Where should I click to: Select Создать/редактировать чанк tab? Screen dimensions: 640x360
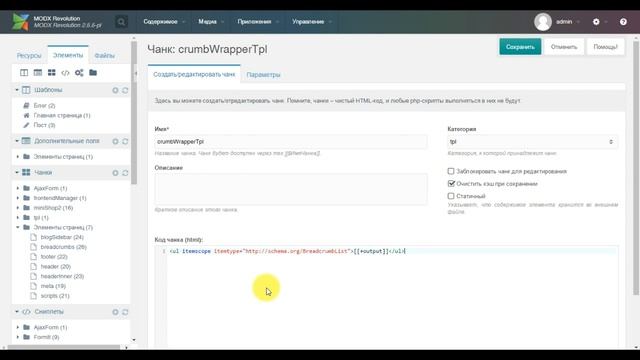tap(194, 74)
